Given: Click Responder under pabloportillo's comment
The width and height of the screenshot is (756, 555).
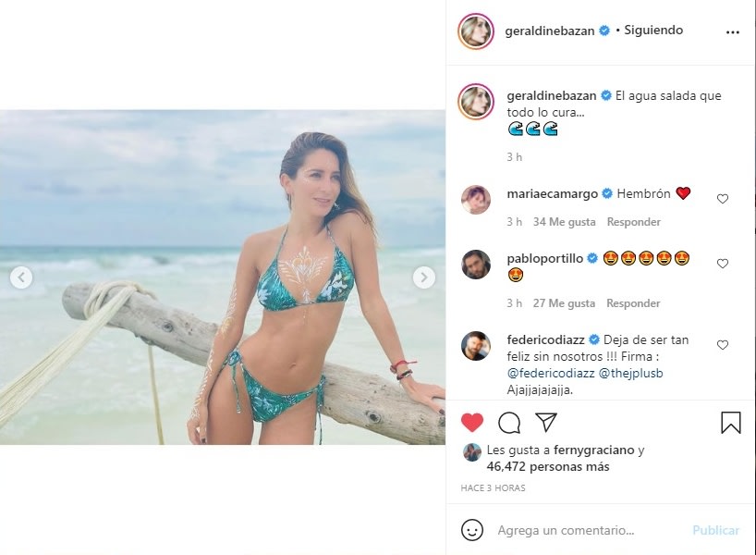Looking at the screenshot, I should coord(633,303).
